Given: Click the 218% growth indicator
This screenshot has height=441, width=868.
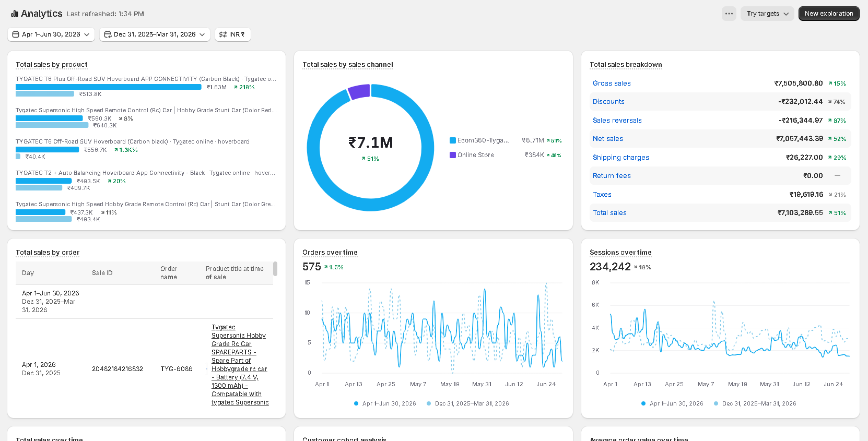Looking at the screenshot, I should (x=244, y=88).
